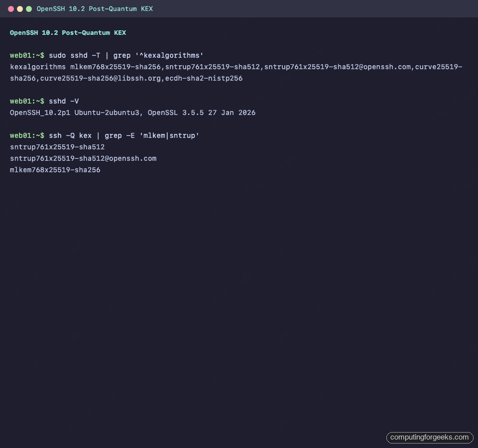Click the sntrup761x25519-sha512@openssh.com entry
This screenshot has width=478, height=448.
point(83,158)
